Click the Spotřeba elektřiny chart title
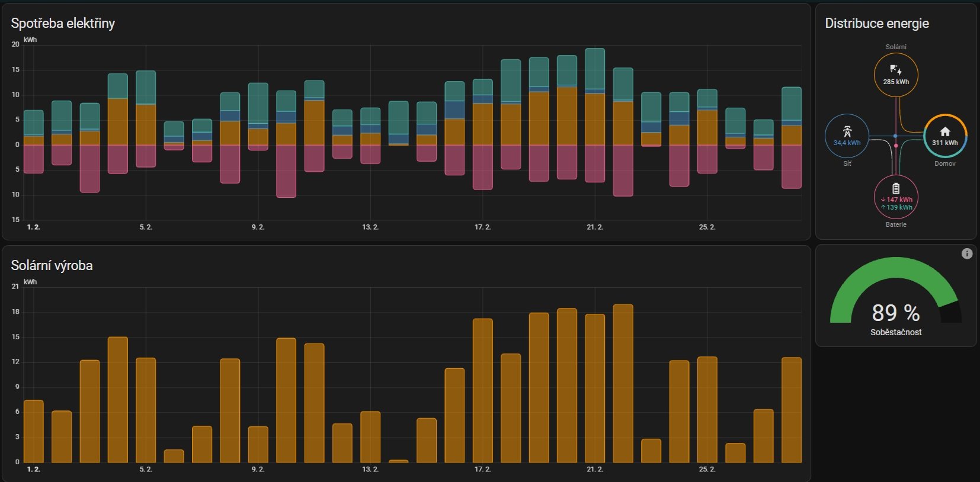The width and height of the screenshot is (980, 482). pyautogui.click(x=63, y=23)
